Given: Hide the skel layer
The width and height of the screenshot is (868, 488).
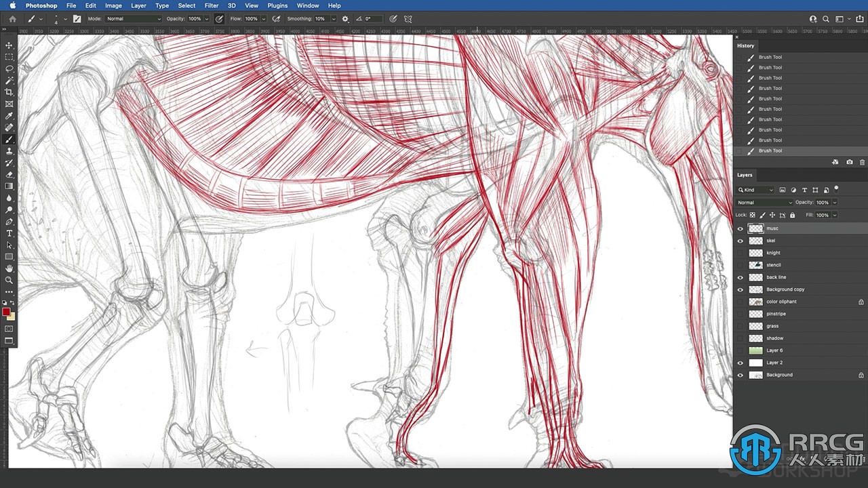Looking at the screenshot, I should tap(740, 241).
